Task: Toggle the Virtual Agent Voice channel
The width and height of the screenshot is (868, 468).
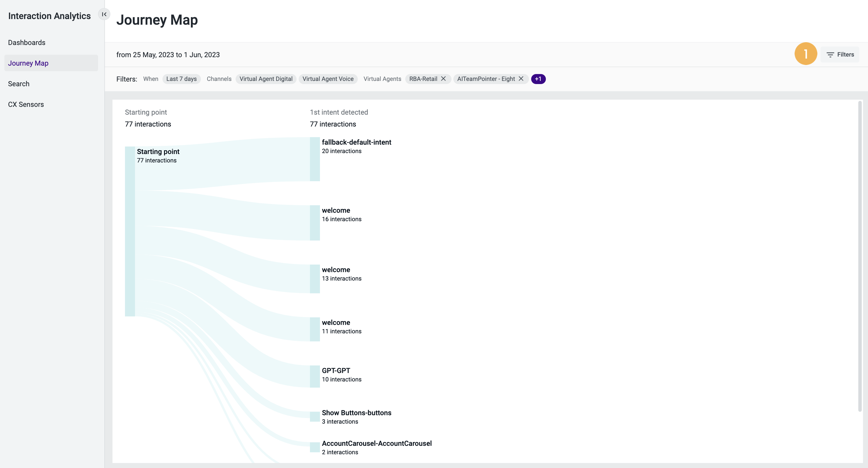Action: click(x=328, y=79)
